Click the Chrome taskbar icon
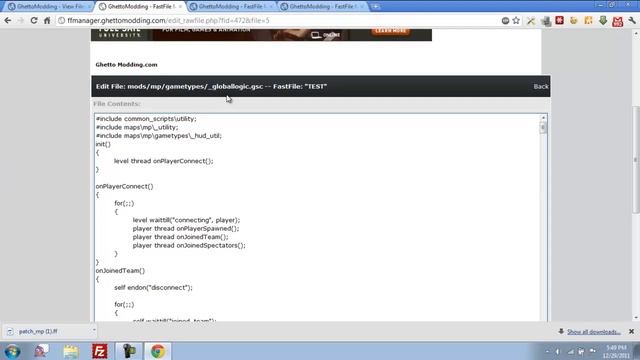Viewport: 640px width, 360px height. [158, 351]
